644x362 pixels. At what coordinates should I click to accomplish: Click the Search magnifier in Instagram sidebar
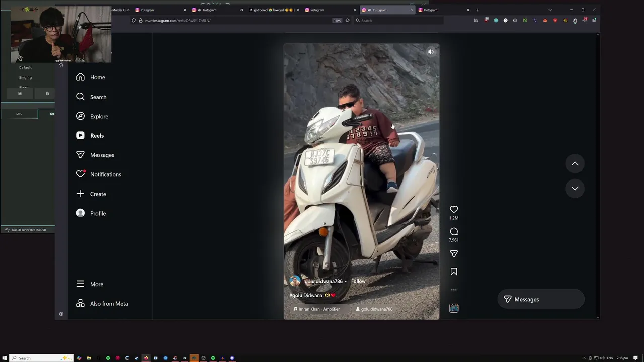coord(80,97)
